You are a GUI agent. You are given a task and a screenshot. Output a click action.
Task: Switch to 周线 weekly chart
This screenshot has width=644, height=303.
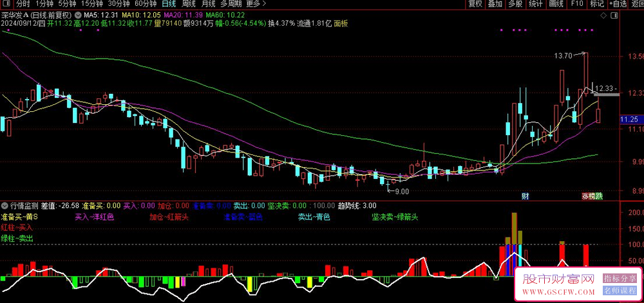click(x=189, y=4)
